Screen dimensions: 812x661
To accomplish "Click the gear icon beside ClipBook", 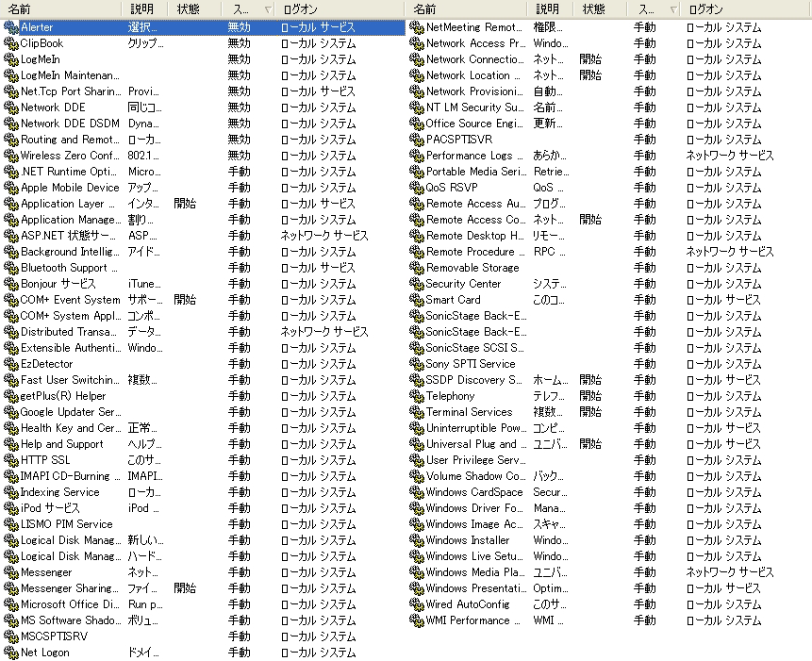I will coord(11,43).
